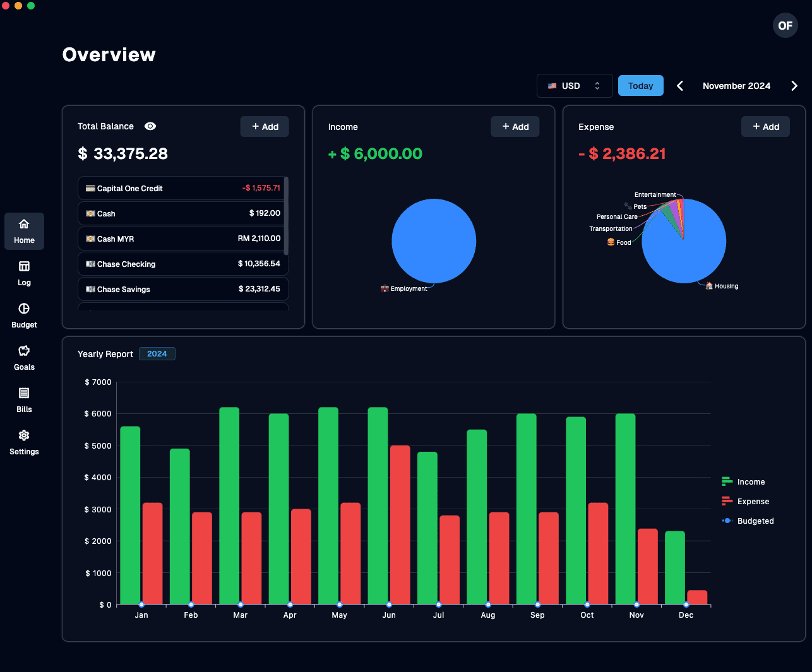Open the 2024 yearly report selector
The image size is (812, 672).
[x=157, y=354]
